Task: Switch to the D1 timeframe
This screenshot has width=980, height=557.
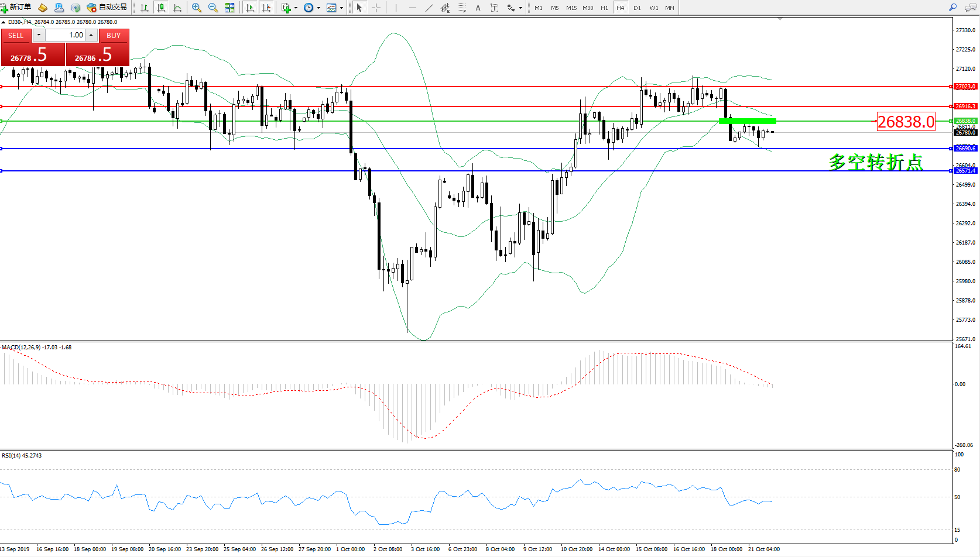Action: (637, 8)
